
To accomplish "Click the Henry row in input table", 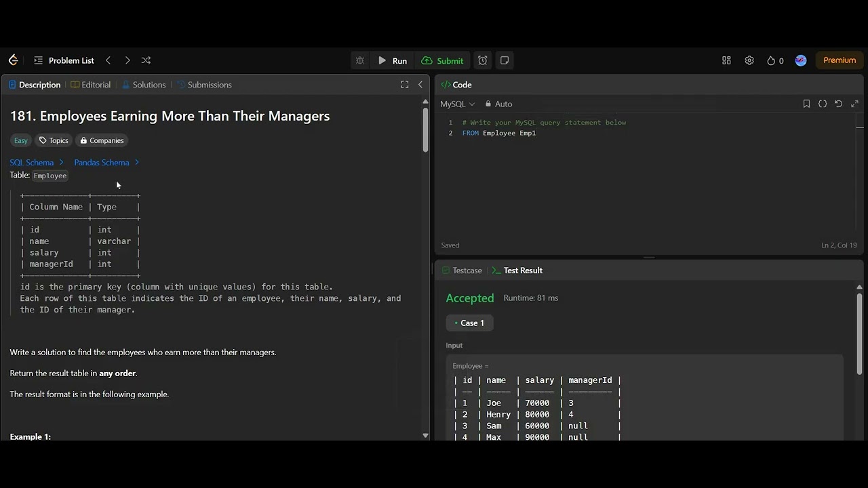I will click(x=536, y=415).
